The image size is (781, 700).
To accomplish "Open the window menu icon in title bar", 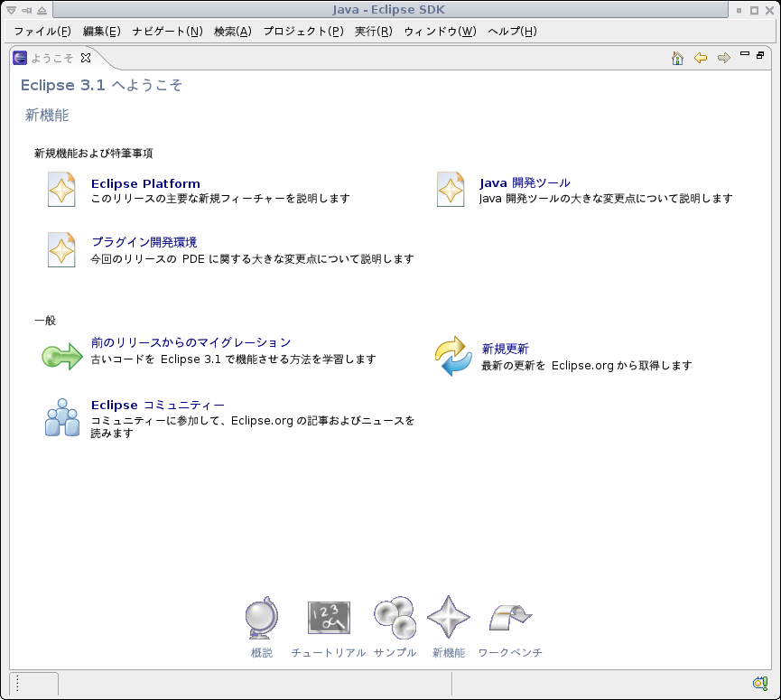I will 11,10.
